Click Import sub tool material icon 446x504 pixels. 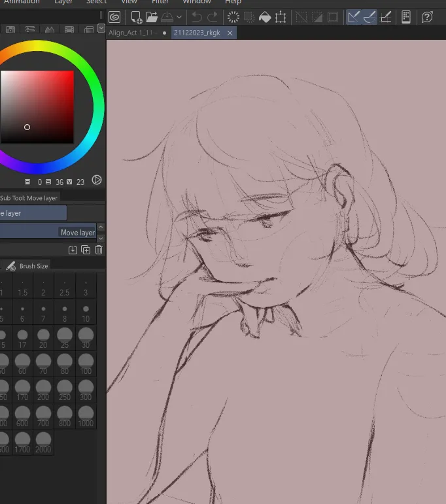73,250
